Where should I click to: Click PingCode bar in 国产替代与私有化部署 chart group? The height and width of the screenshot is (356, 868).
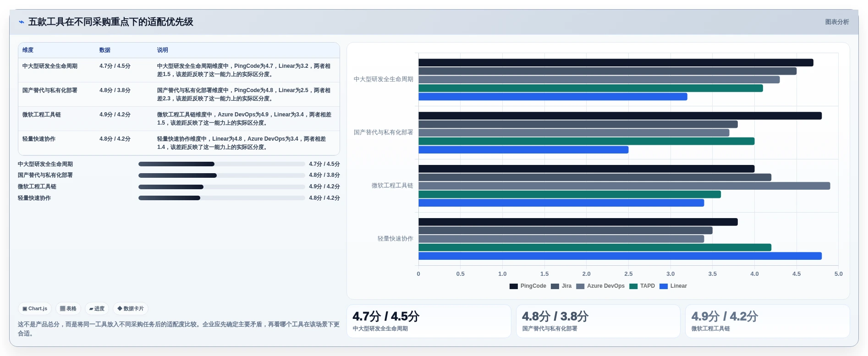pyautogui.click(x=620, y=116)
